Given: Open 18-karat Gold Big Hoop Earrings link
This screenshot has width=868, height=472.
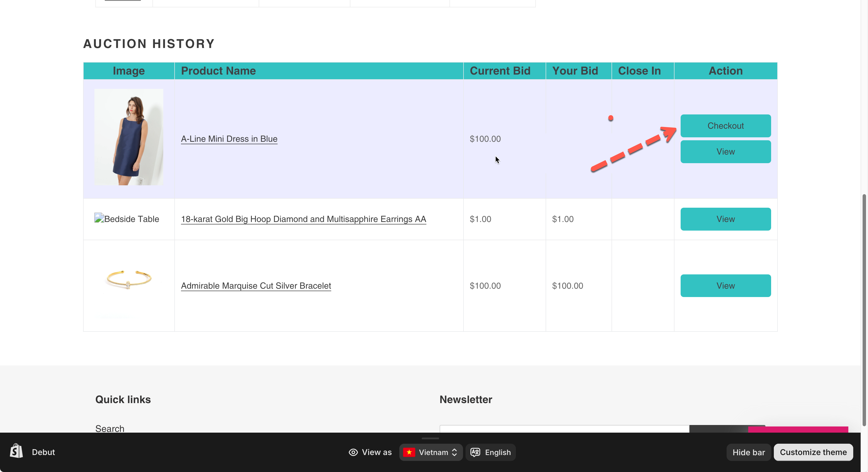Looking at the screenshot, I should coord(303,219).
